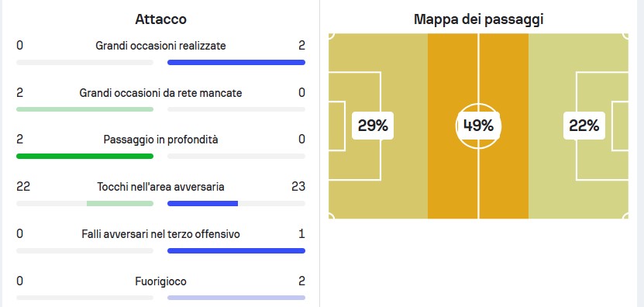Click the center circle on pitch map
Screen dimensions: 644x307
478,126
